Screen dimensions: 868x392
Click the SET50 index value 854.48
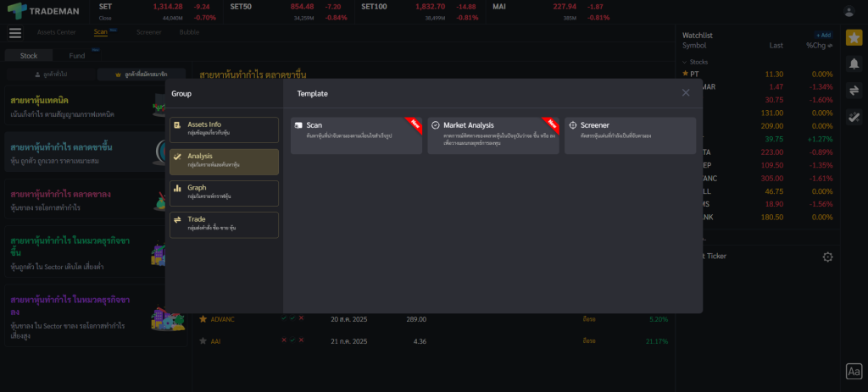(302, 7)
